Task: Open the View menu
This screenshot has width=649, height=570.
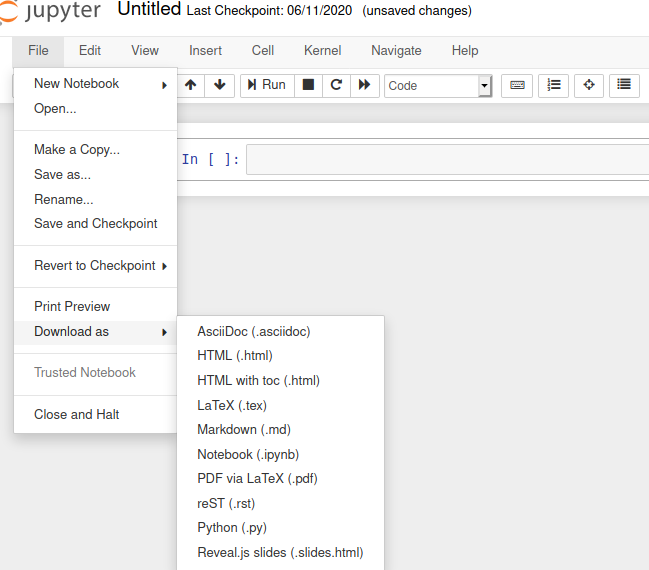Action: coord(145,51)
